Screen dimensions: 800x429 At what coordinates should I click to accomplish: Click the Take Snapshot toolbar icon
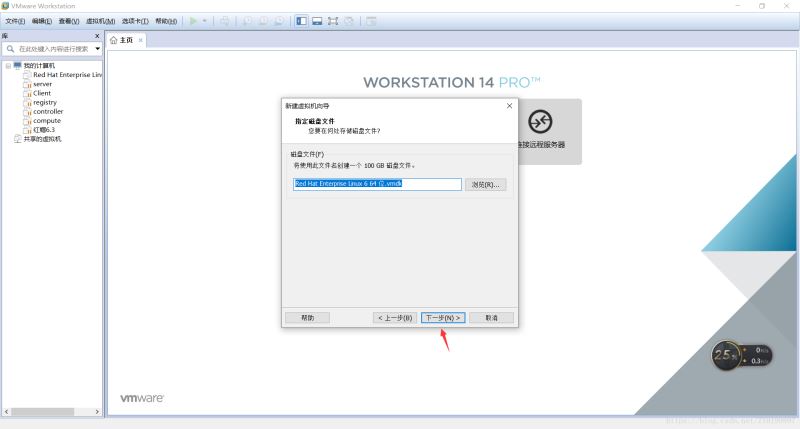(247, 21)
